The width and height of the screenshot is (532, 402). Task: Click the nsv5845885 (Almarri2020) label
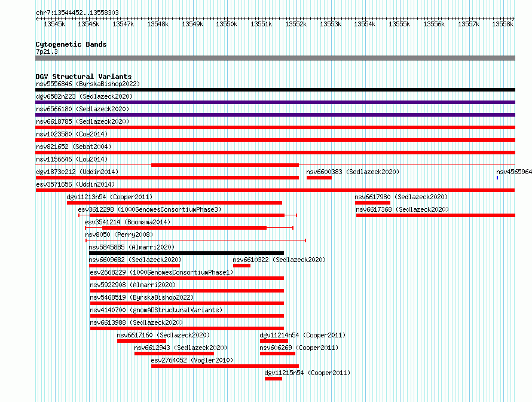pyautogui.click(x=132, y=247)
